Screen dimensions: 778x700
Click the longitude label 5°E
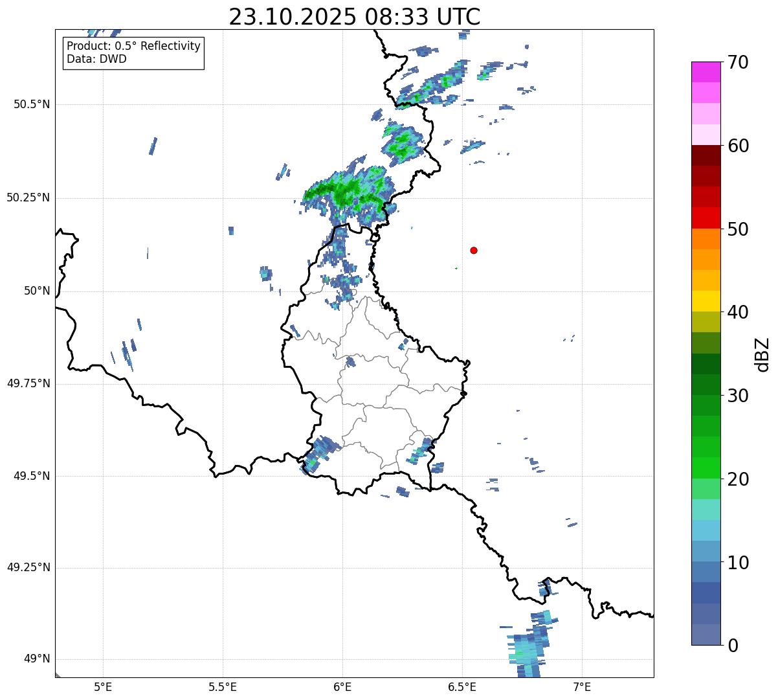(x=103, y=686)
